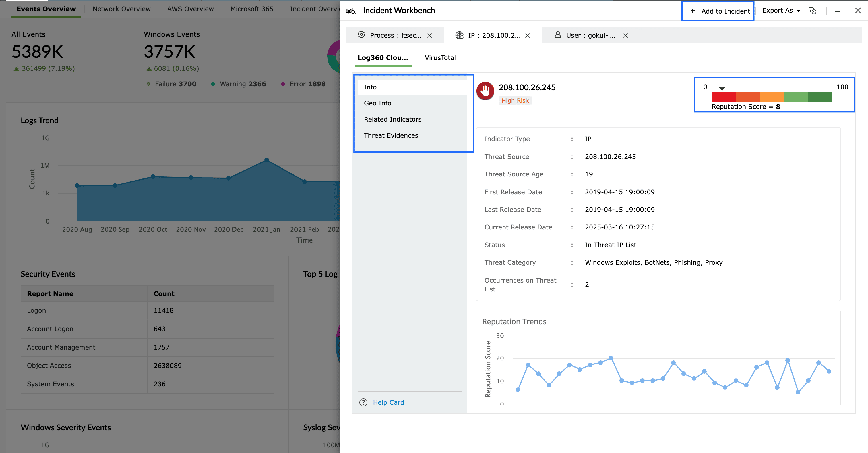Open the saved analysis history icon
Viewport: 868px width, 453px height.
coord(812,11)
